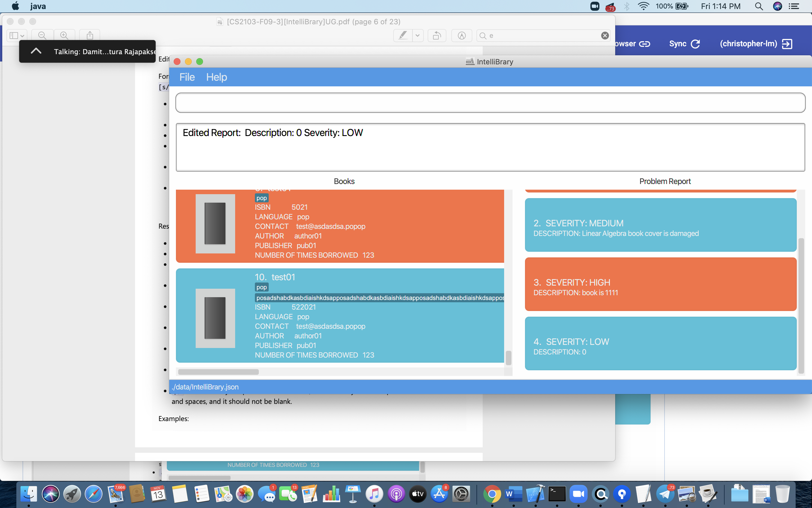Collapse the Zoom Talking notification chevron
Viewport: 812px width, 508px height.
coord(36,51)
